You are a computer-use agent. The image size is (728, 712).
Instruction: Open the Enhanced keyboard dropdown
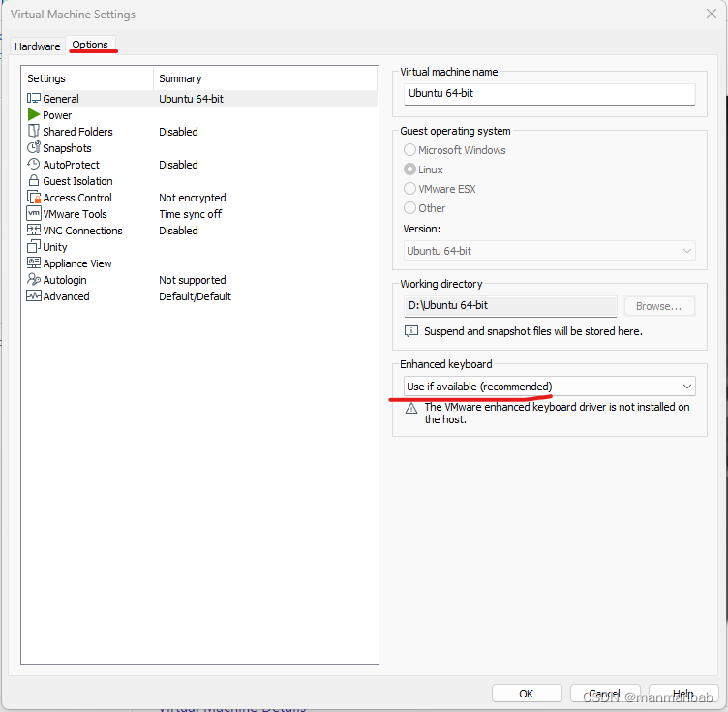[549, 387]
